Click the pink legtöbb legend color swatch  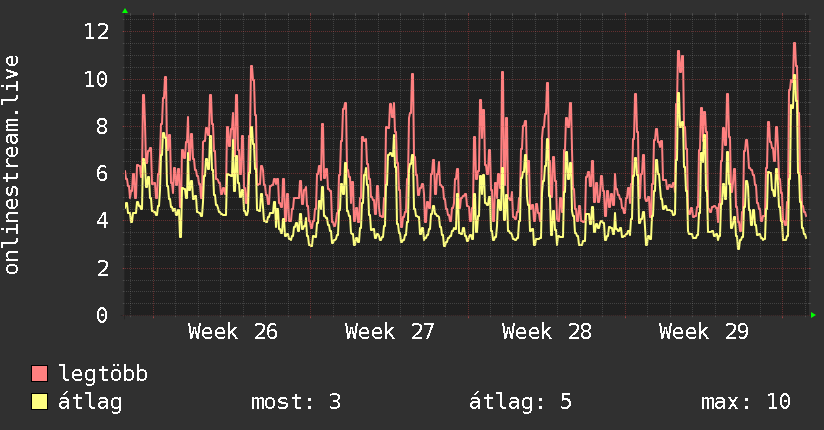click(39, 373)
